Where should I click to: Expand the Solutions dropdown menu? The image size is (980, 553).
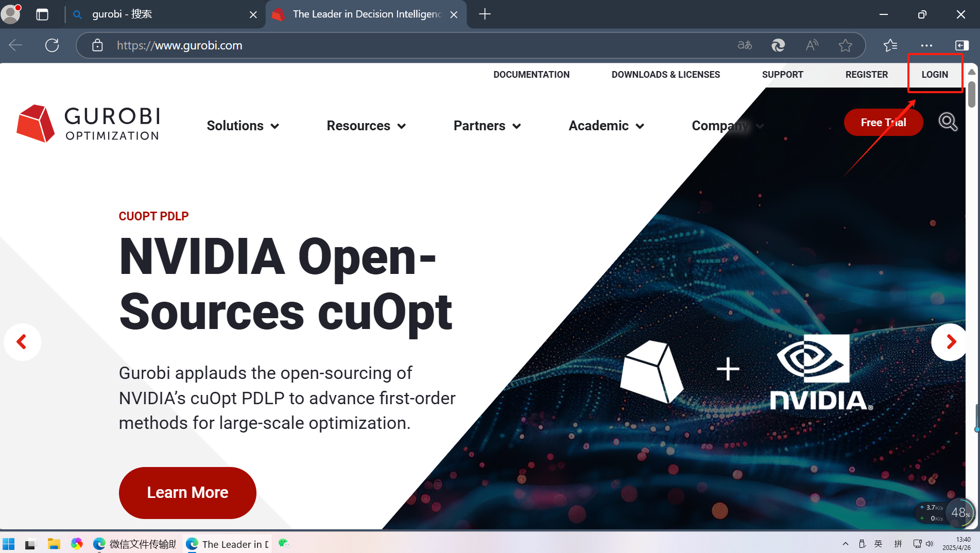(x=243, y=126)
